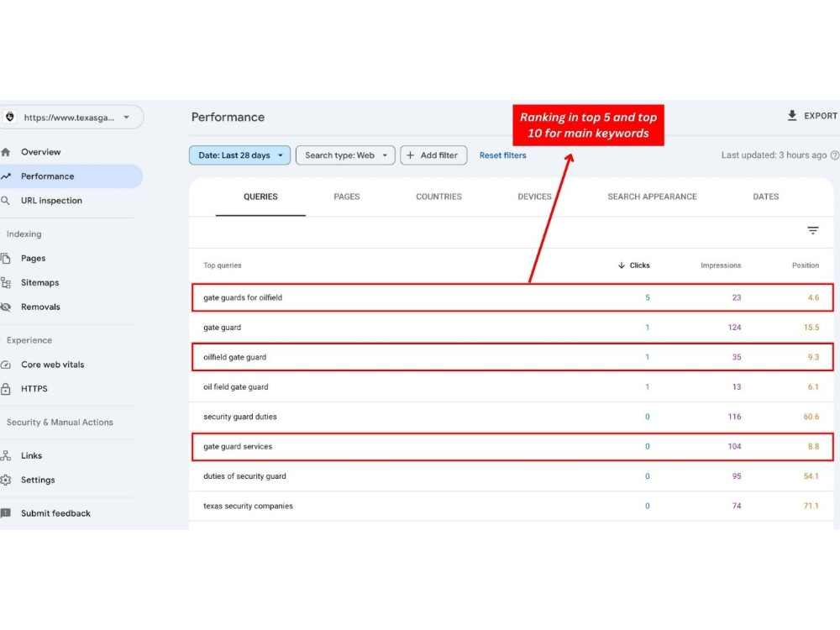Sort by the Clicks column header
This screenshot has height=630, width=840.
tap(639, 265)
